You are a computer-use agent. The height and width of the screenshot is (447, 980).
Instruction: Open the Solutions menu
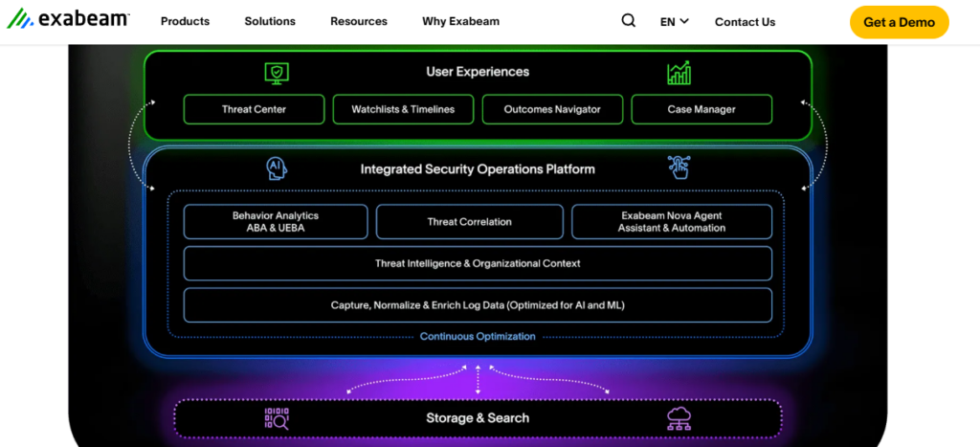pyautogui.click(x=270, y=21)
